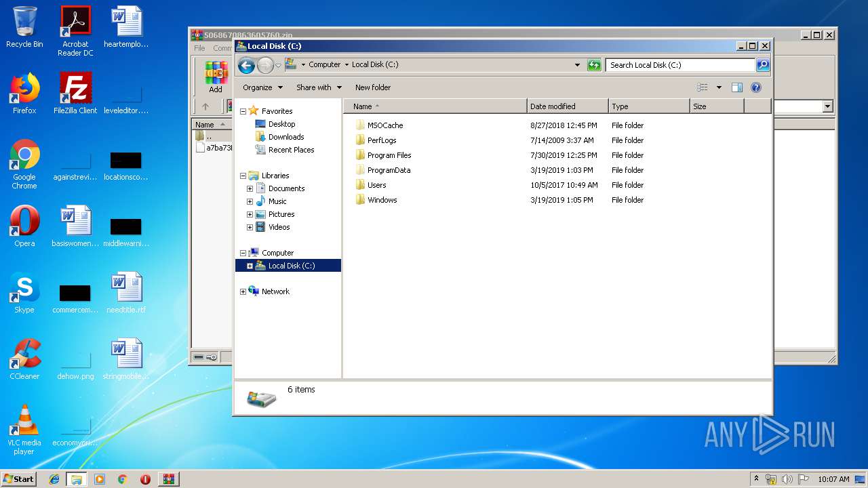Open Acrobat Reader DC desktop icon

pos(75,31)
